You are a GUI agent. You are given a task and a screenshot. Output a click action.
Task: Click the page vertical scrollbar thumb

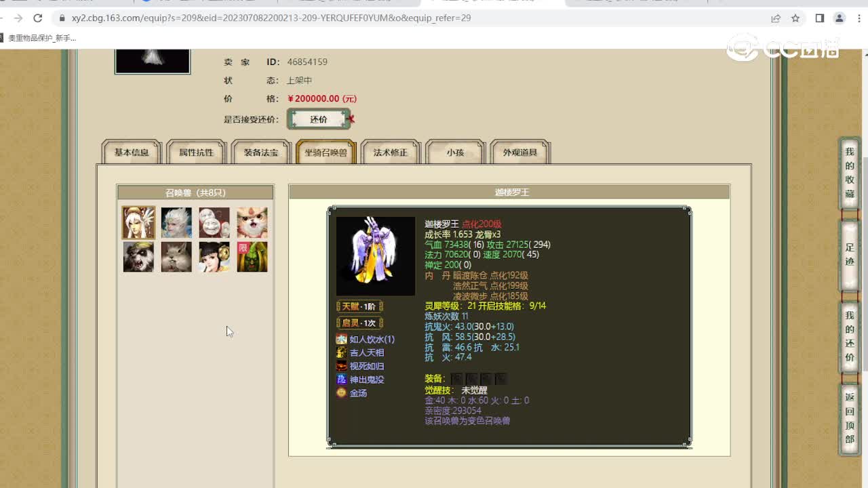pyautogui.click(x=865, y=264)
